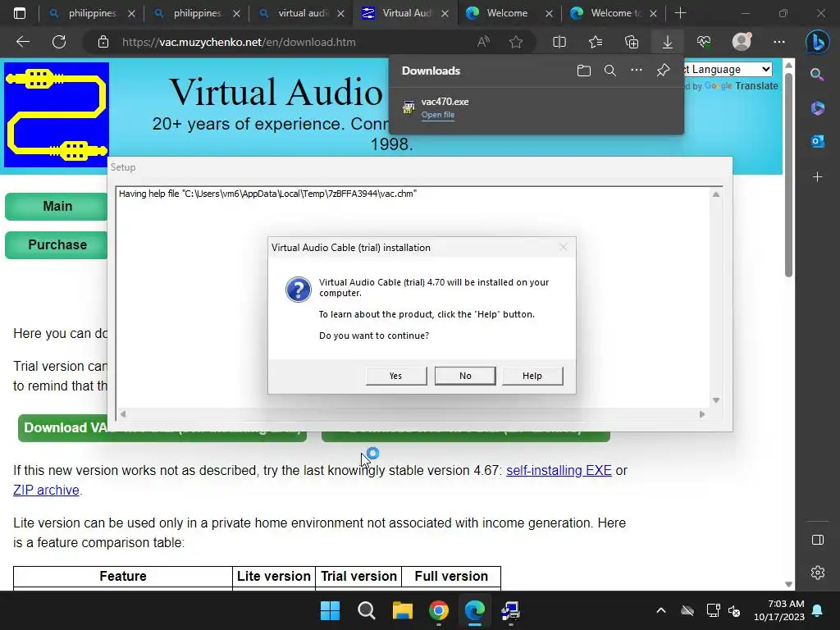Open the tab actions menu
The height and width of the screenshot is (630, 840).
20,13
